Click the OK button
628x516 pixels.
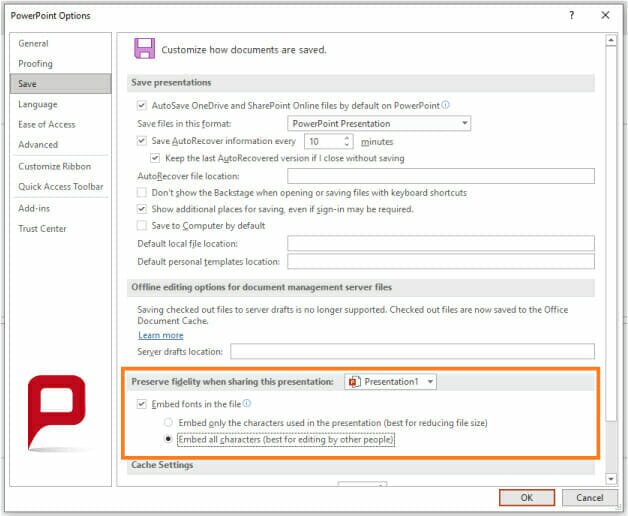(525, 497)
